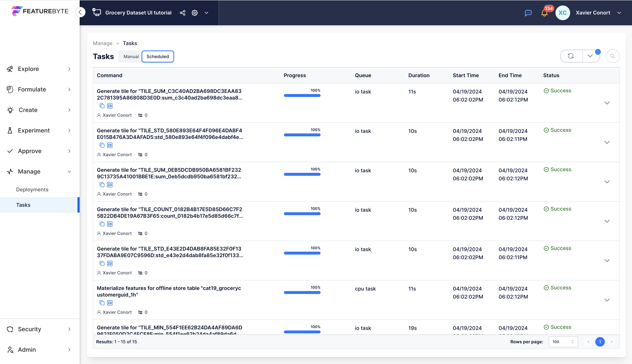Screen dimensions: 632x364
Task: Copy command for Materialize features task
Action: [x=102, y=303]
